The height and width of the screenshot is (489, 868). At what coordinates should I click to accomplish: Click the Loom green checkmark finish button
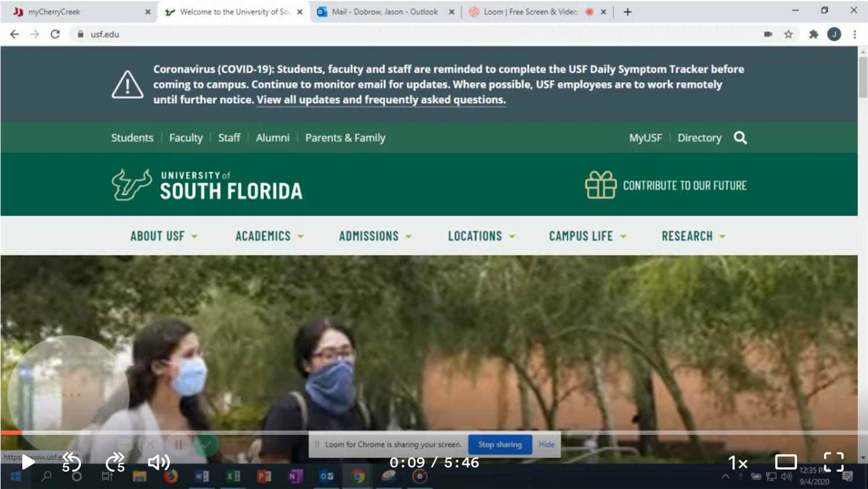(206, 444)
